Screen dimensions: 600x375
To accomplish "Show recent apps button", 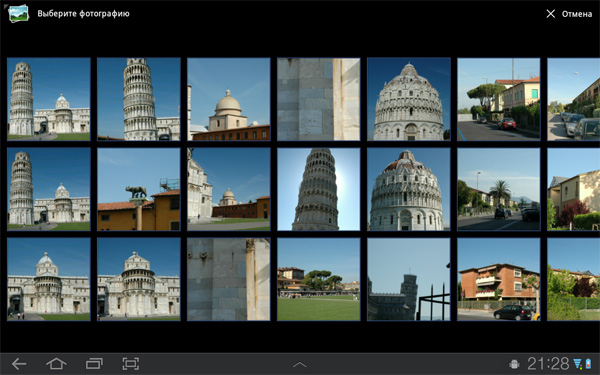I will click(94, 364).
